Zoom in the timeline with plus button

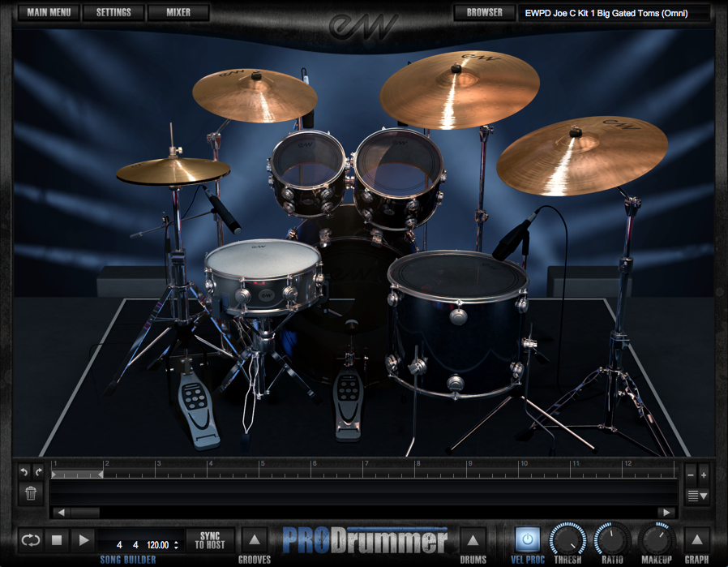point(704,474)
